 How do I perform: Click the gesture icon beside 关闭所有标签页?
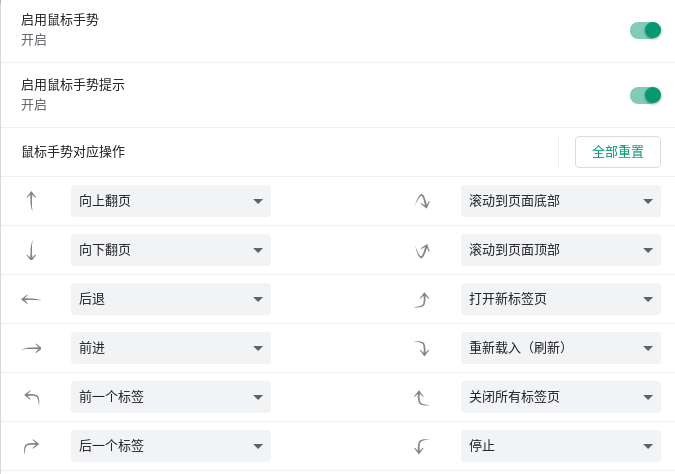click(x=422, y=397)
